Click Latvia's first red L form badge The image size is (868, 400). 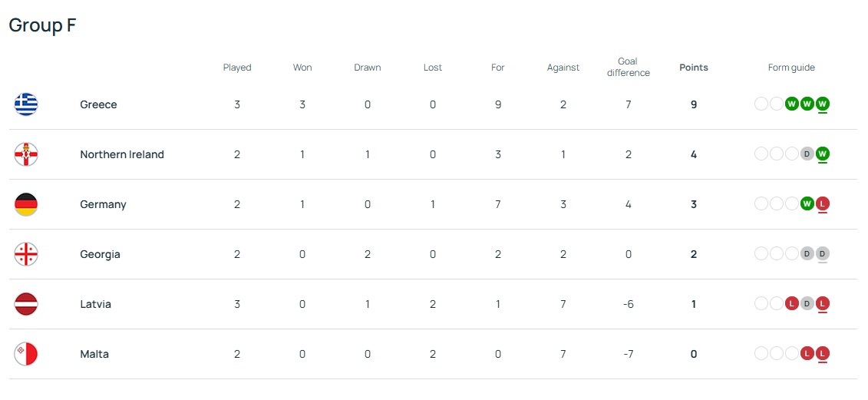tap(791, 303)
